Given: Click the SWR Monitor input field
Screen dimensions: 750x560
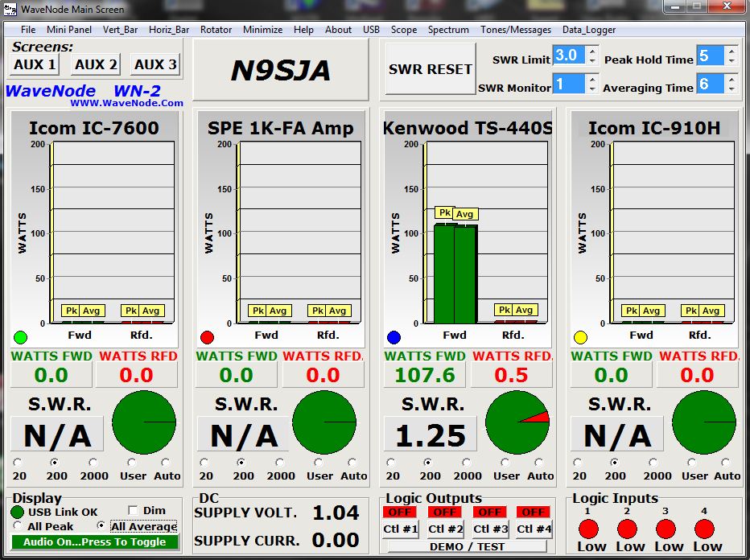Looking at the screenshot, I should click(568, 84).
